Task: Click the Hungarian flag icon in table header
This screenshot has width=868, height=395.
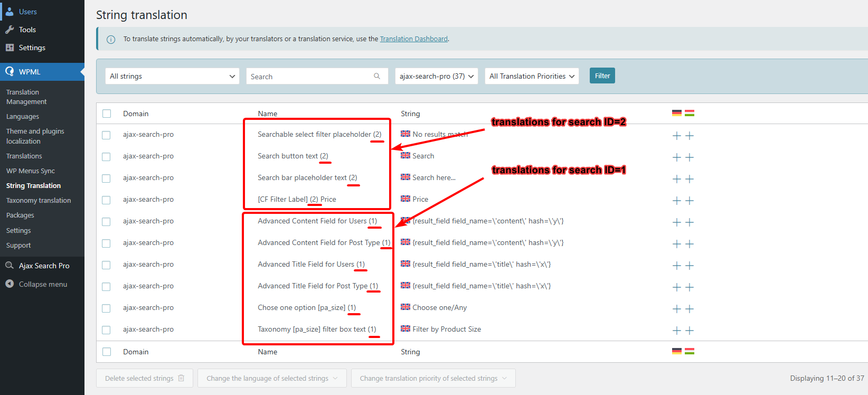Action: coord(690,113)
